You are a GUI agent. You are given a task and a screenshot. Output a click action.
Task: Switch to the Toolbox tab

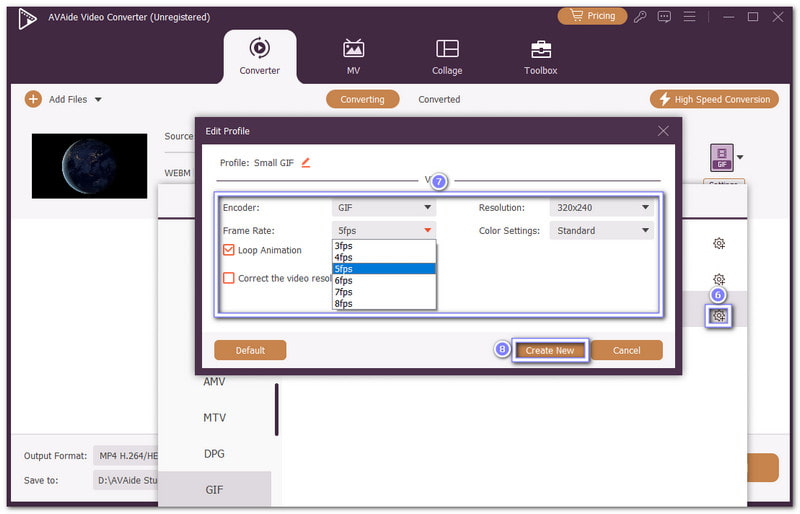pos(540,56)
